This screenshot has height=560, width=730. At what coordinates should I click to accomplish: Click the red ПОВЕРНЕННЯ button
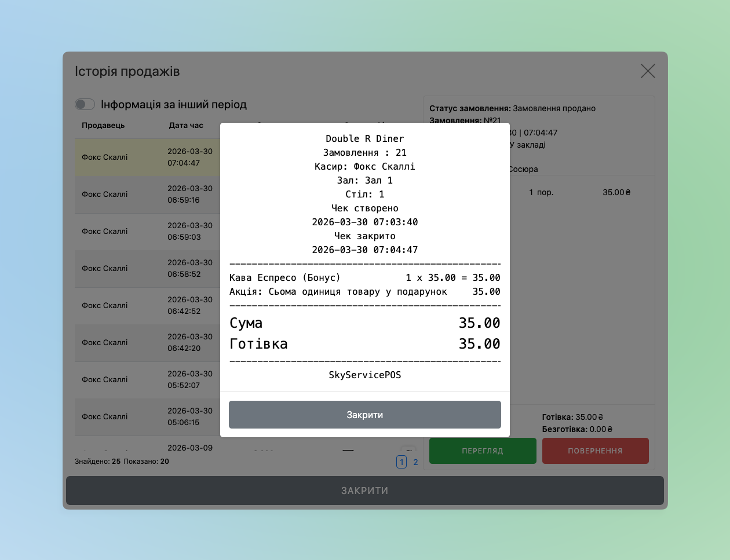click(595, 451)
